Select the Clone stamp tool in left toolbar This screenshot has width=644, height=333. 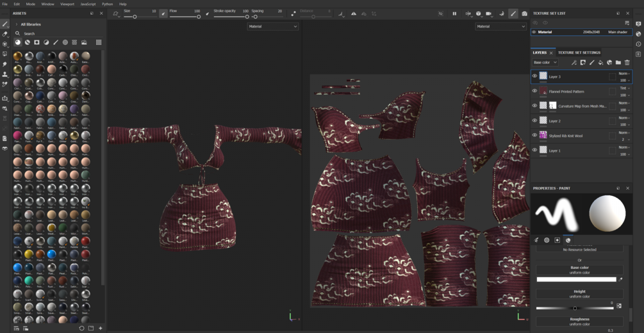(5, 74)
